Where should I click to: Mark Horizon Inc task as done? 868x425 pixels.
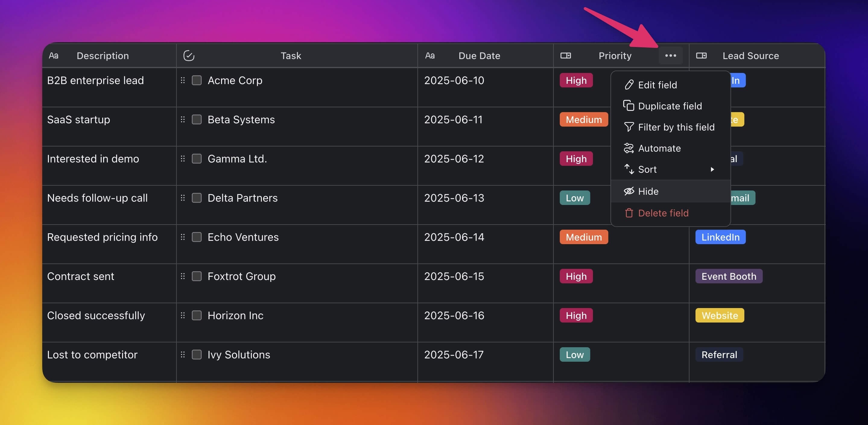(196, 315)
